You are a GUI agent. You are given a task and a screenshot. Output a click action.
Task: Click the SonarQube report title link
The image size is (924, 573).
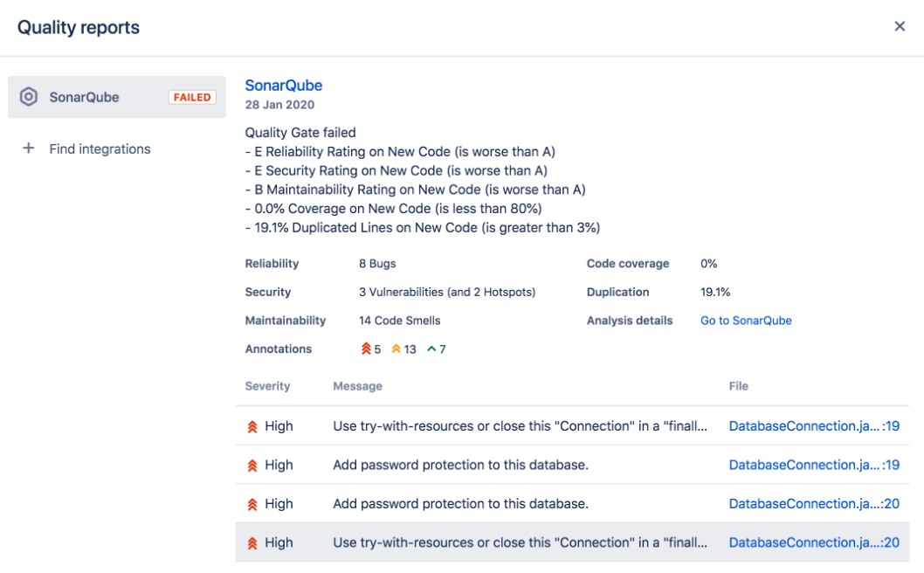(x=283, y=85)
